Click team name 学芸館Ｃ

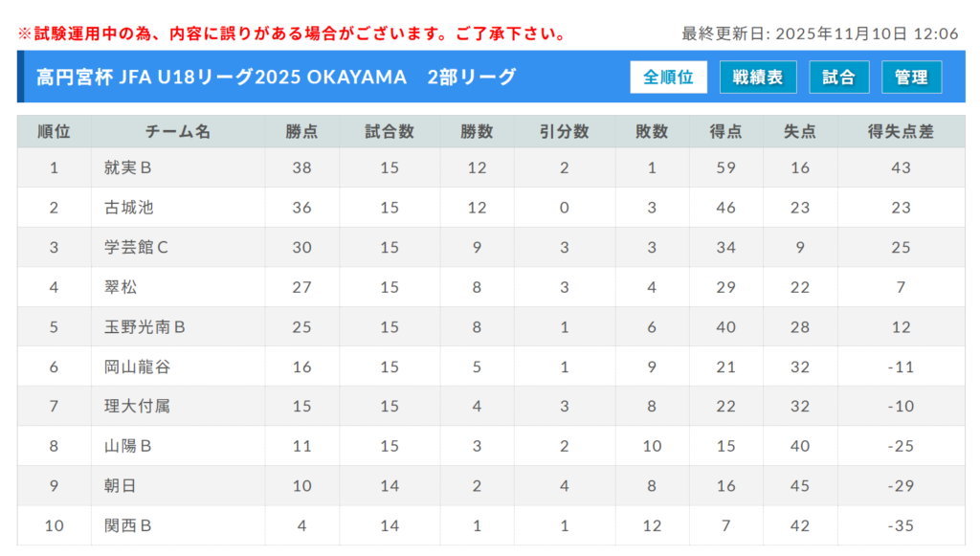tap(136, 248)
